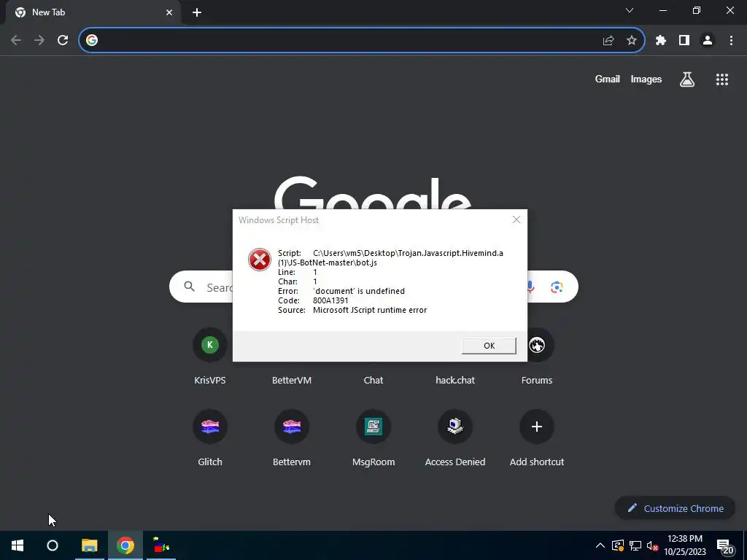Click the browser back arrow
This screenshot has height=560, width=747.
(16, 41)
